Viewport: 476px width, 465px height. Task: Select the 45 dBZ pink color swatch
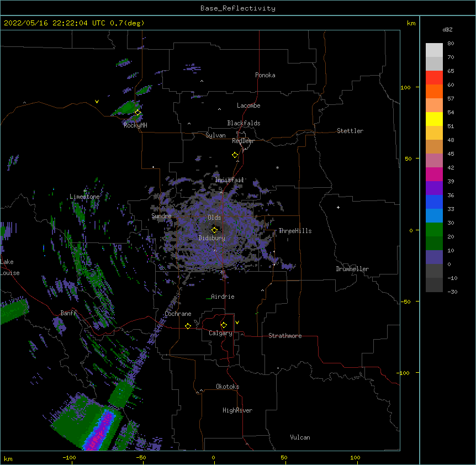pyautogui.click(x=434, y=160)
